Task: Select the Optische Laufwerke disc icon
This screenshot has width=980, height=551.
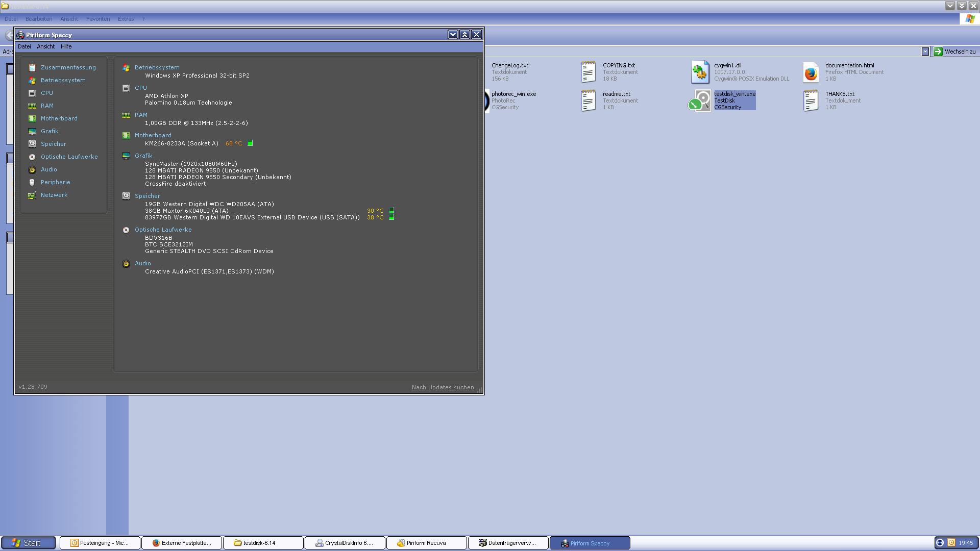Action: [x=32, y=157]
